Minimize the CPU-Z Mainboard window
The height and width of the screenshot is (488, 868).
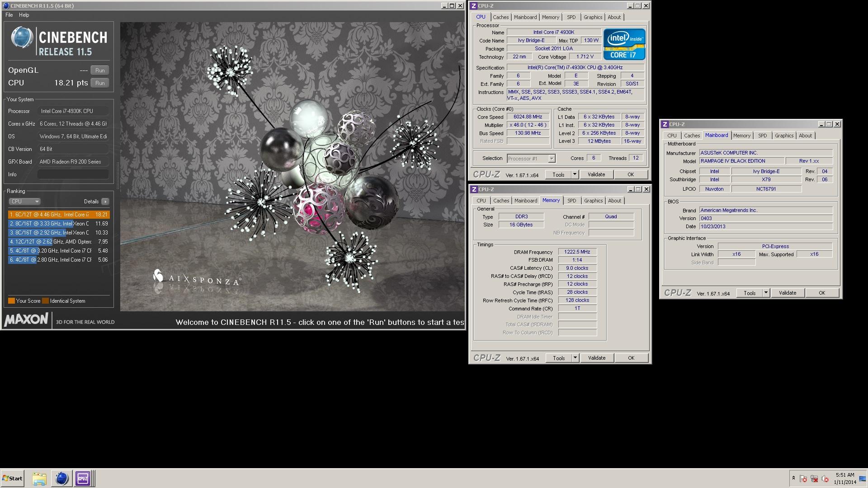821,124
